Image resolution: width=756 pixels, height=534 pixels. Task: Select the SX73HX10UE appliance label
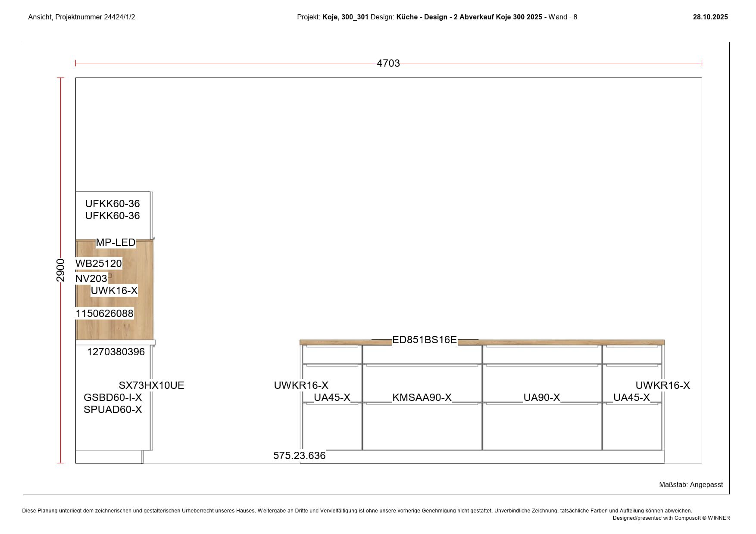pos(151,385)
